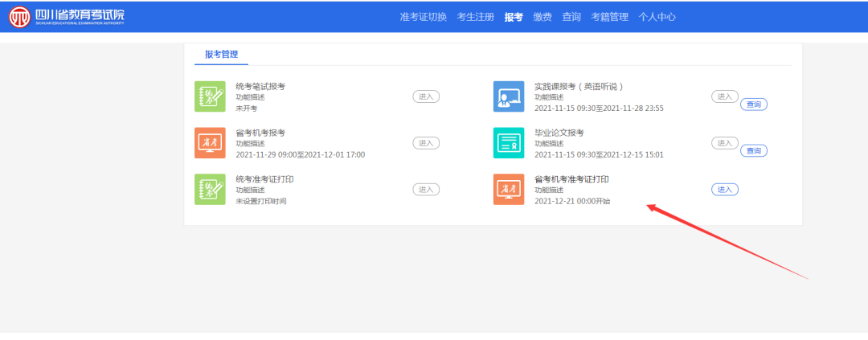Click the orange 省考机考报考 icon

(x=210, y=143)
